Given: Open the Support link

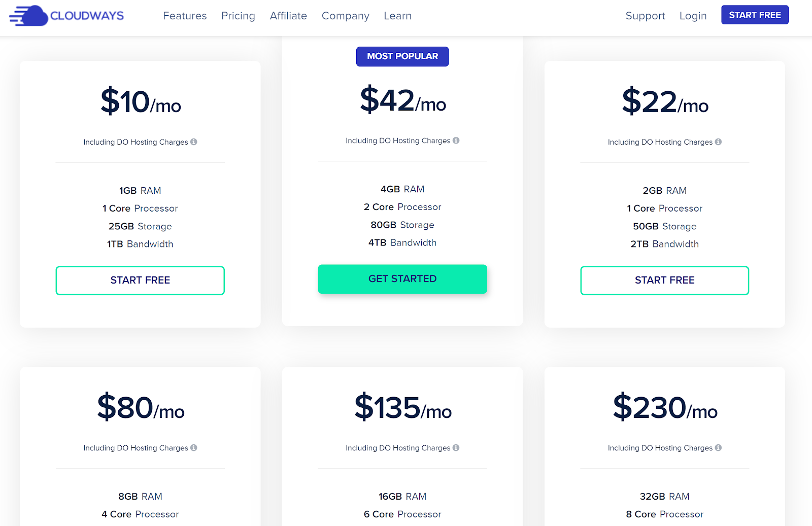Looking at the screenshot, I should coord(645,16).
